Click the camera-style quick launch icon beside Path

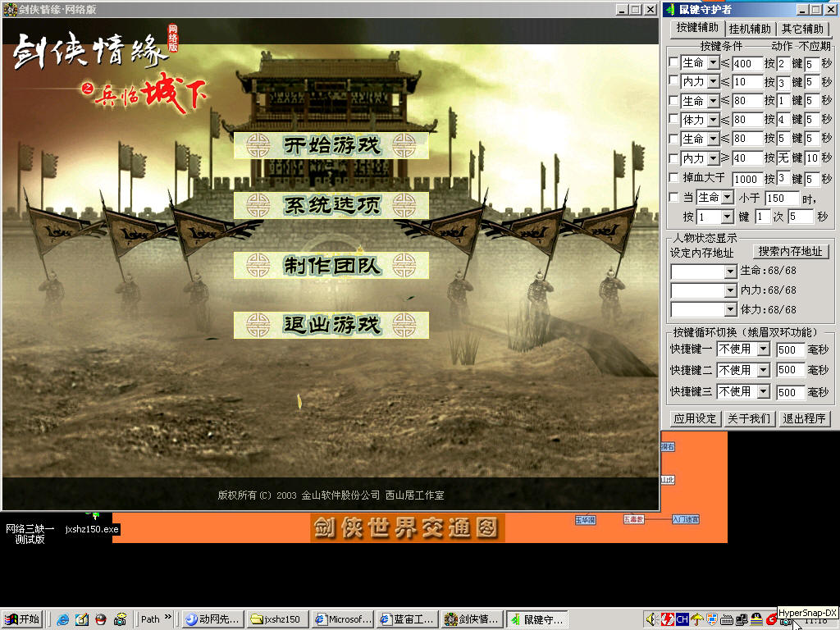click(x=120, y=619)
